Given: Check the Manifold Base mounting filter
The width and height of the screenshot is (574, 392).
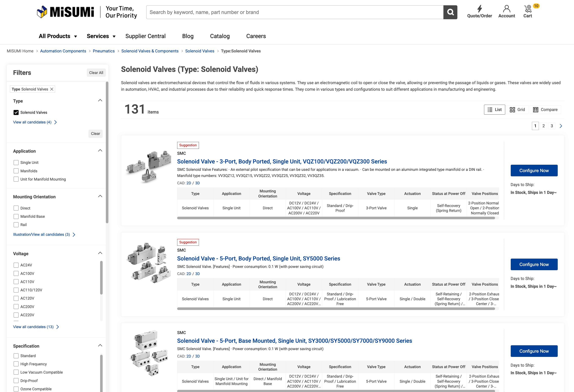Looking at the screenshot, I should (x=16, y=216).
